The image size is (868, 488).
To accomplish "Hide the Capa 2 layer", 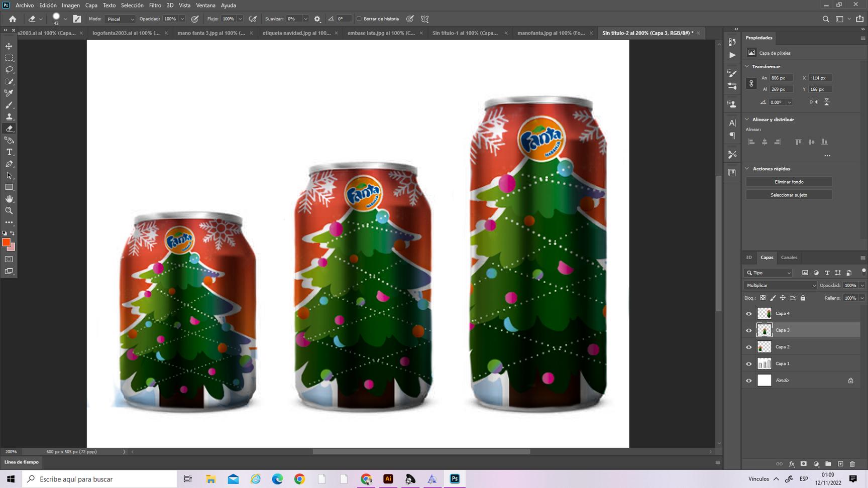I will 749,347.
